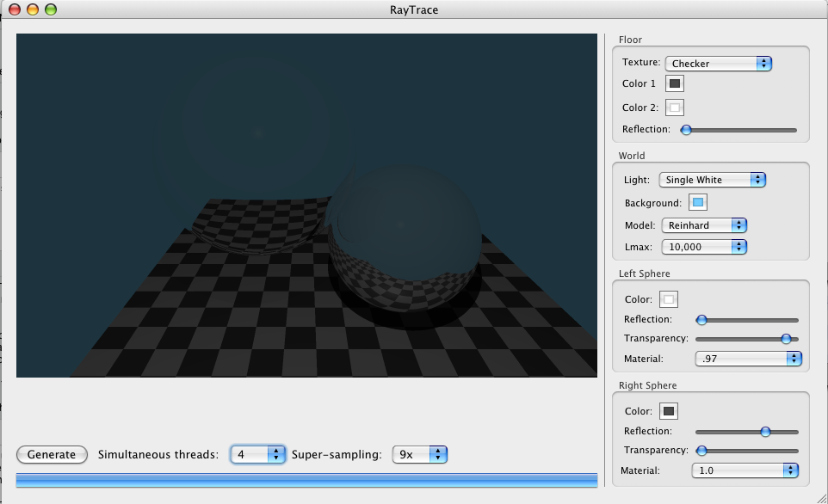Image resolution: width=828 pixels, height=504 pixels.
Task: Click the Left Sphere Color swatch
Action: pyautogui.click(x=668, y=299)
